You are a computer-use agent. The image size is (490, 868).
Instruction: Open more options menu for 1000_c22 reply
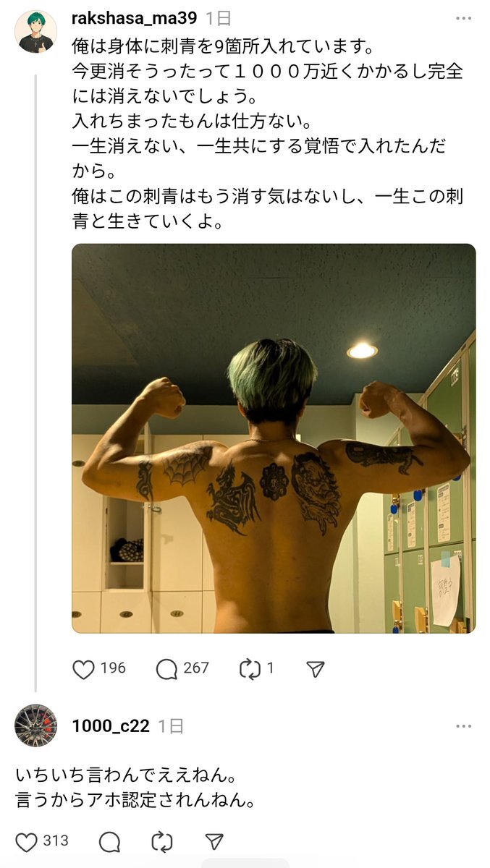tap(464, 726)
